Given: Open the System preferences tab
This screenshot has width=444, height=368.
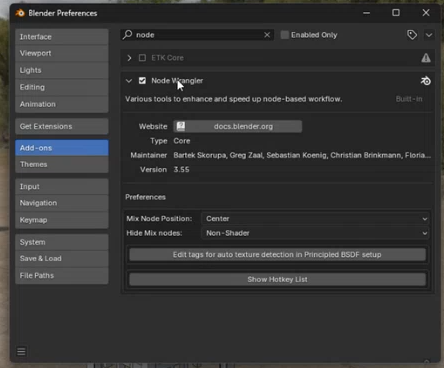Looking at the screenshot, I should click(62, 242).
